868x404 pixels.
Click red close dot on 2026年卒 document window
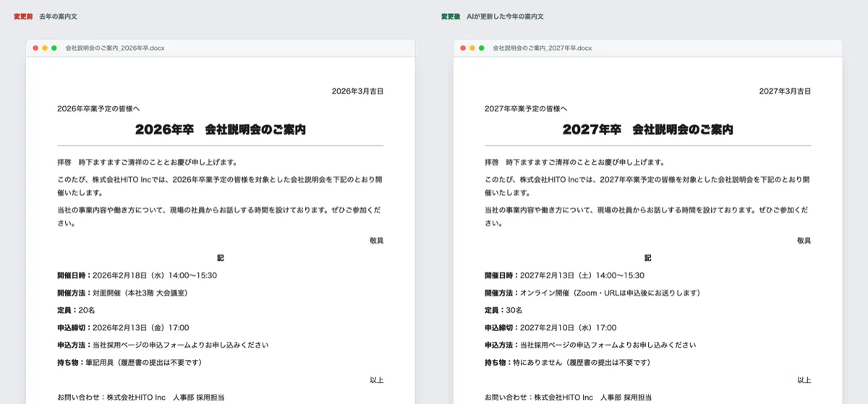tap(35, 48)
